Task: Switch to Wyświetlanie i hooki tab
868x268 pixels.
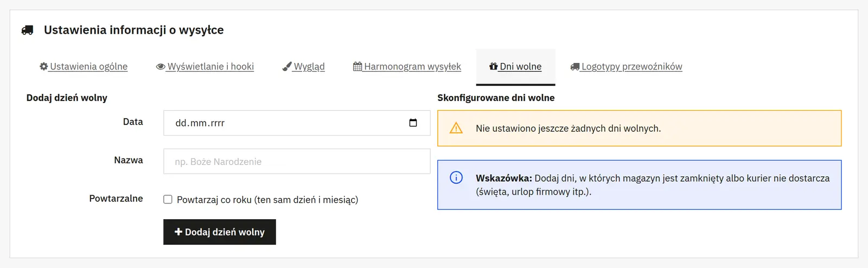Action: coord(205,67)
